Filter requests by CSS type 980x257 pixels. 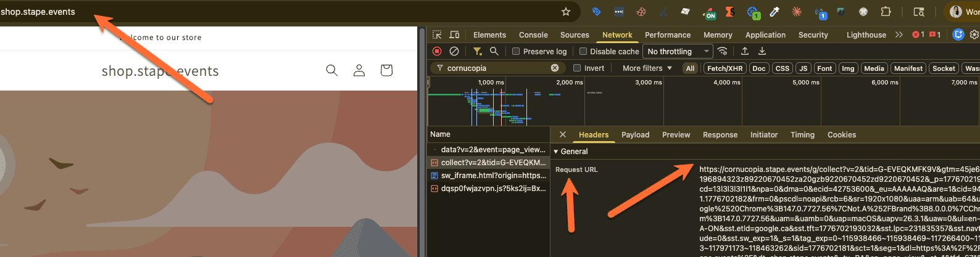[x=783, y=68]
